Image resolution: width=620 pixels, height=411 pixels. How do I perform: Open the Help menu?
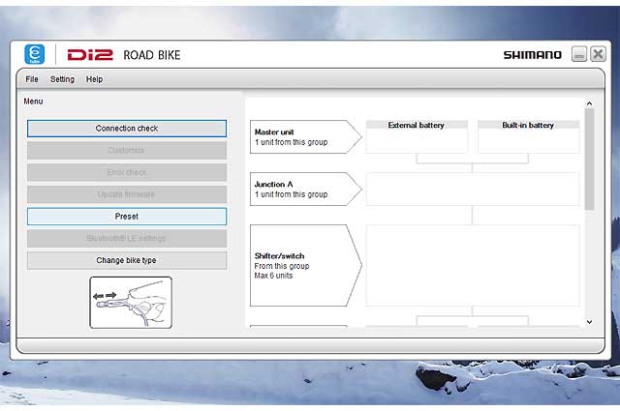pos(94,79)
